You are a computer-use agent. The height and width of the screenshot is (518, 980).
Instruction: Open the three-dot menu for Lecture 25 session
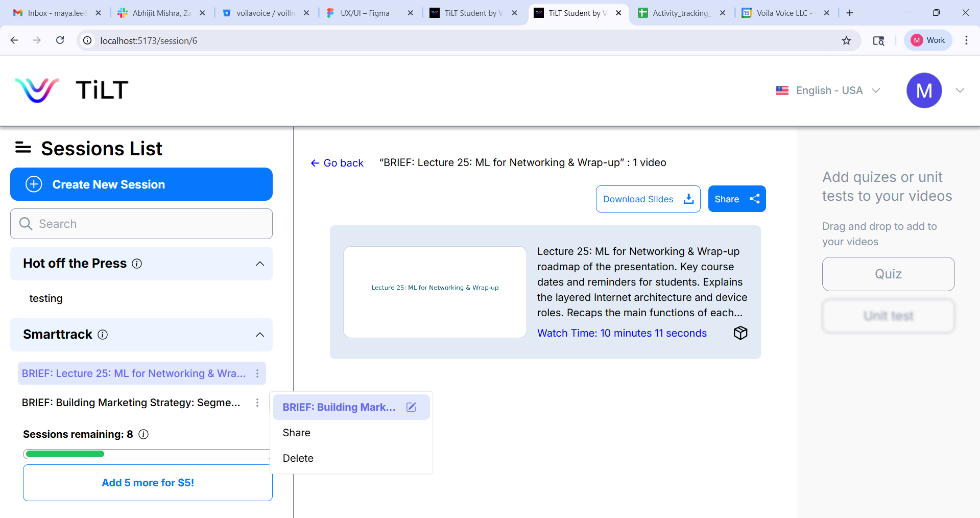coord(257,373)
